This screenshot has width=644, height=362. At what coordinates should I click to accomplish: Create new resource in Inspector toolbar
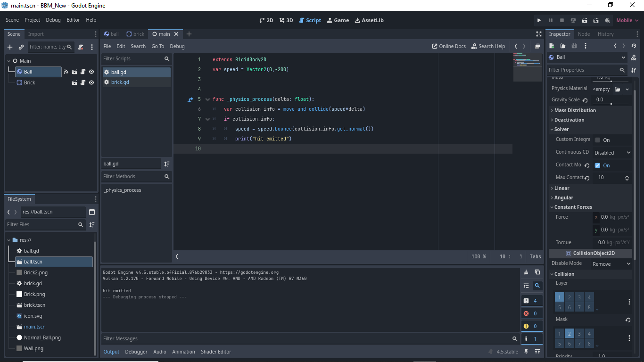tap(552, 46)
